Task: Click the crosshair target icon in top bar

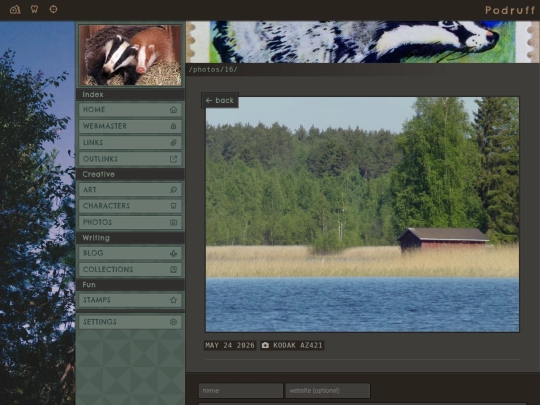Action: coord(53,9)
